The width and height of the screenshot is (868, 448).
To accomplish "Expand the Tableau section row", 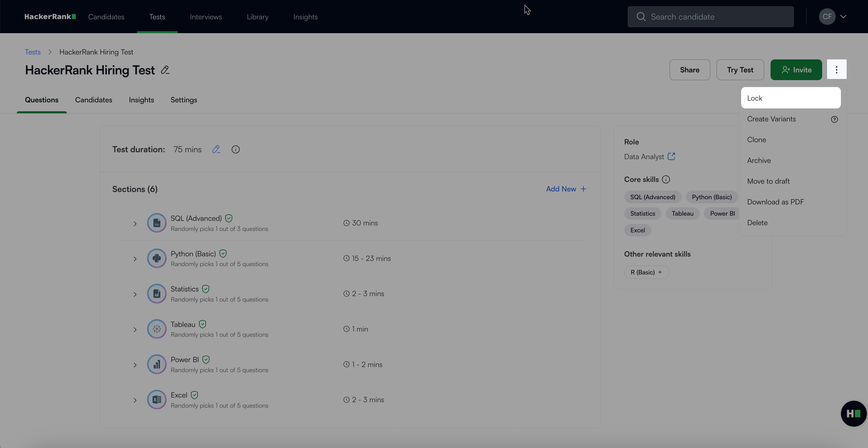I will click(135, 330).
